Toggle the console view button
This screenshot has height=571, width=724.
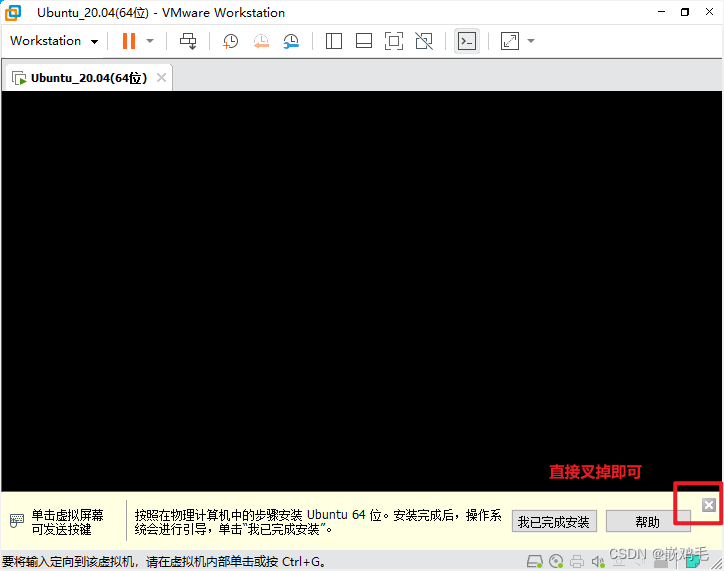467,41
